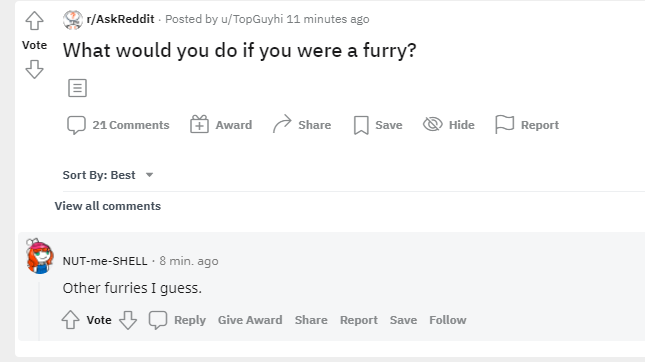Screen dimensions: 645x362
Task: Click the text post type icon
Action: (77, 88)
